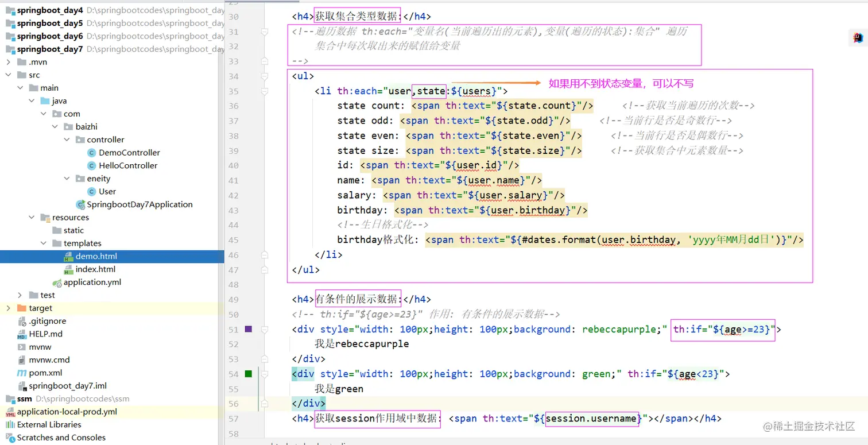Fold the comment block at line 31

265,32
